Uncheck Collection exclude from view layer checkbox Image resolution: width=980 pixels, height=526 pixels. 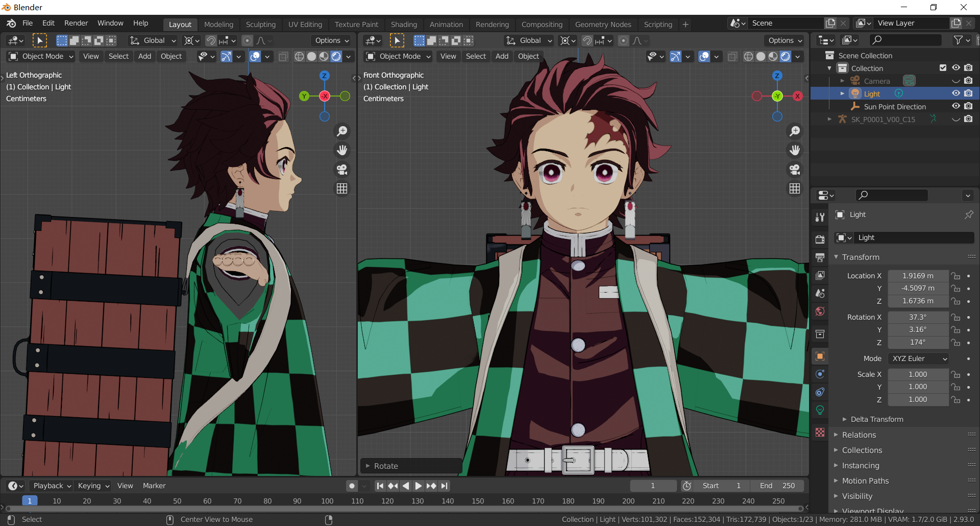pyautogui.click(x=943, y=68)
